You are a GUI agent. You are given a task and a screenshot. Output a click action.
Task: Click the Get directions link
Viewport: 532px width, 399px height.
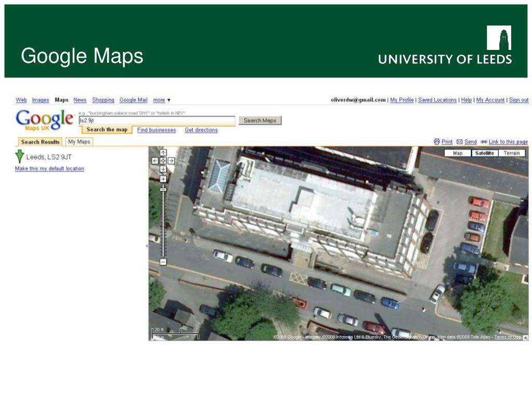click(201, 130)
